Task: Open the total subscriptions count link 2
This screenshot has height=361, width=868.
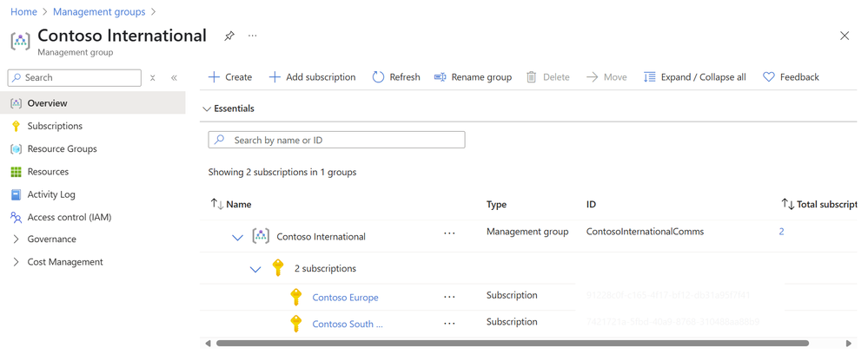Action: pos(781,232)
